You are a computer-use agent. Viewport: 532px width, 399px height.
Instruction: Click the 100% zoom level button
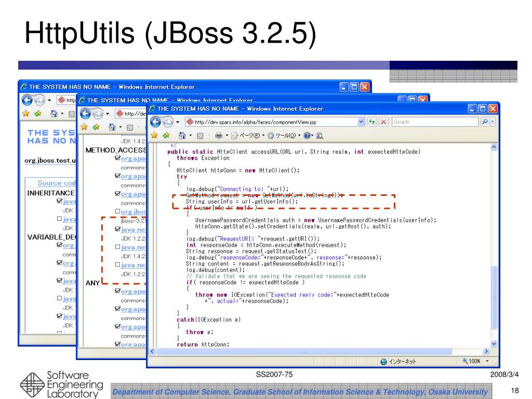[x=471, y=361]
